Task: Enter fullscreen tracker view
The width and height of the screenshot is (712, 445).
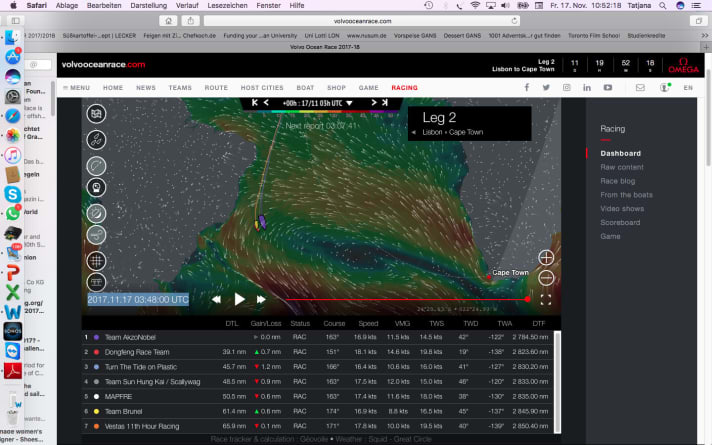Action: (x=546, y=299)
